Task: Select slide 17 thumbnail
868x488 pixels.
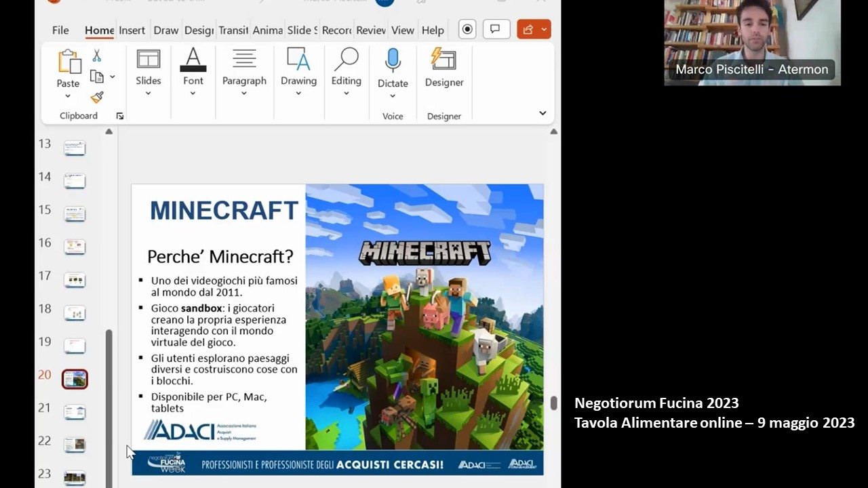Action: click(75, 279)
